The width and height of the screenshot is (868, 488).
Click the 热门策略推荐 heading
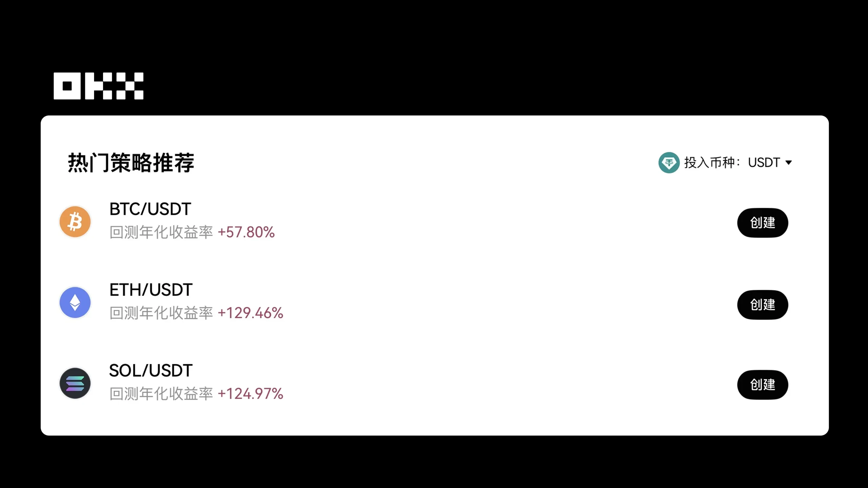131,163
